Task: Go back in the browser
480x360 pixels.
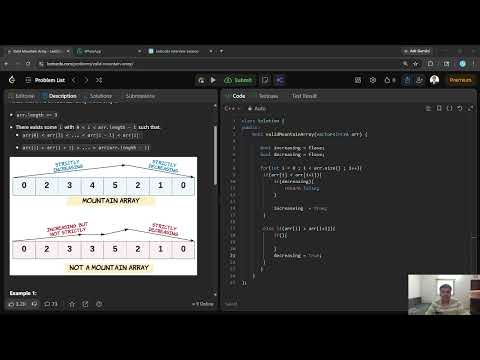Action: pyautogui.click(x=6, y=64)
